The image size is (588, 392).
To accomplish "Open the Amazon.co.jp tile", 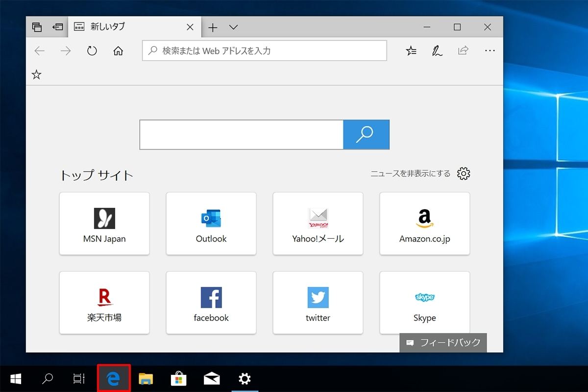I will click(425, 223).
